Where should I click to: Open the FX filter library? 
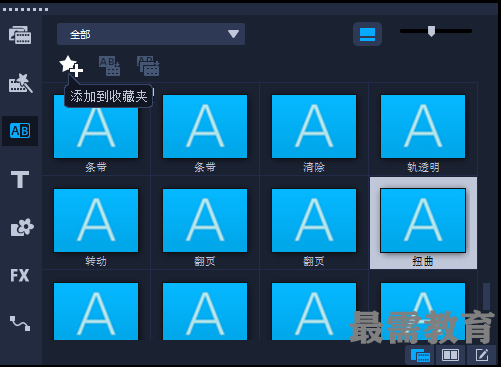[20, 275]
